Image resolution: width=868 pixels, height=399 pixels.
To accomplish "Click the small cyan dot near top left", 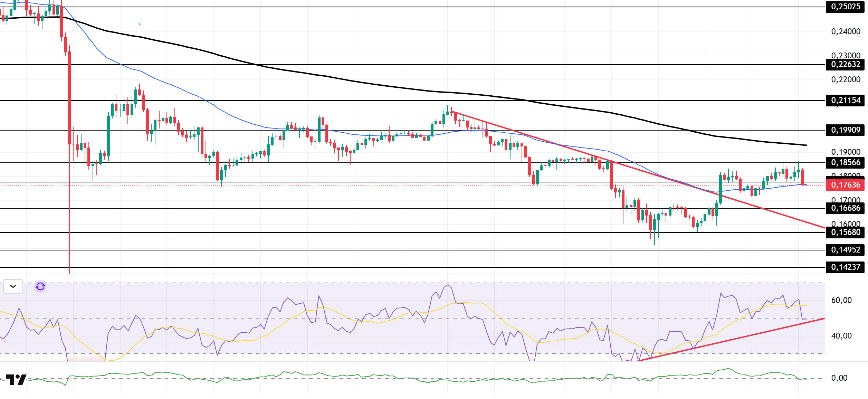I will [140, 24].
